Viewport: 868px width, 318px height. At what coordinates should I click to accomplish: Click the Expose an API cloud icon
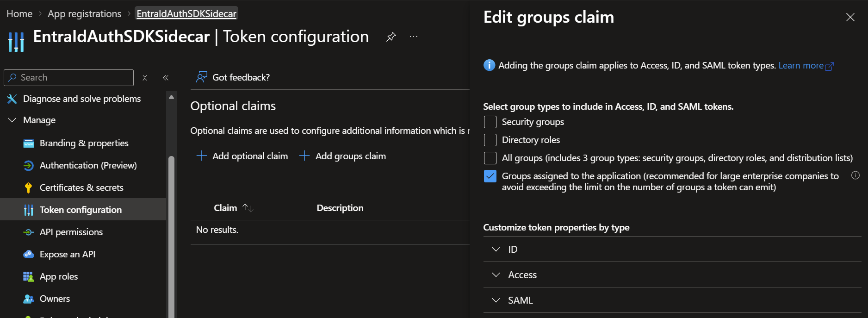(x=29, y=254)
